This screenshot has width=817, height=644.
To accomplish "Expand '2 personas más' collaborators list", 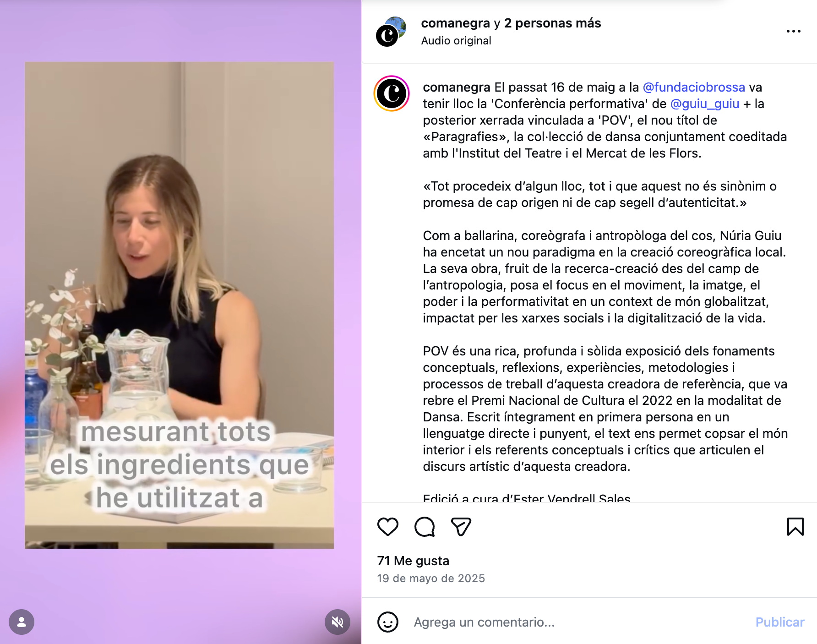I will pyautogui.click(x=553, y=23).
